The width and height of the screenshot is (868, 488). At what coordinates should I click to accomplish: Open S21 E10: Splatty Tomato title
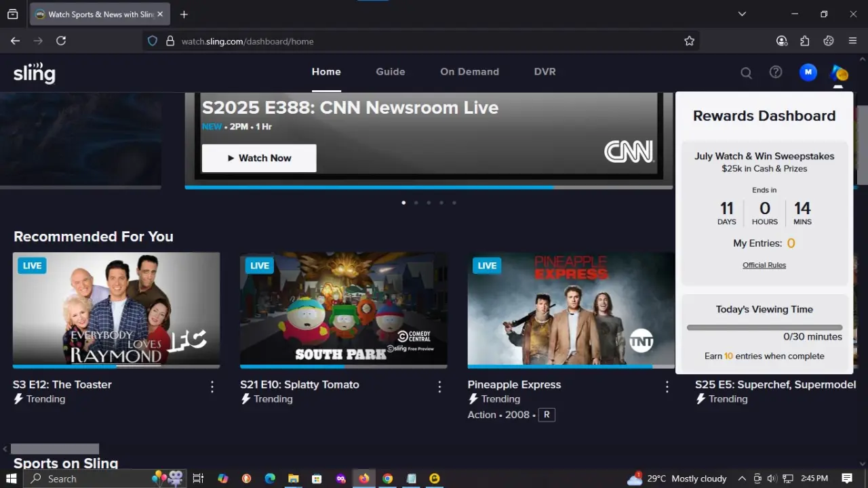tap(300, 384)
